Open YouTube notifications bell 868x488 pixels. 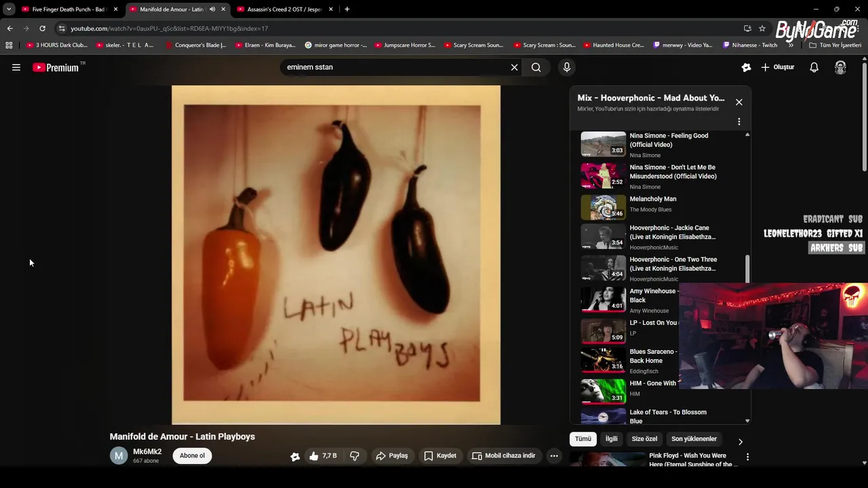coord(814,67)
